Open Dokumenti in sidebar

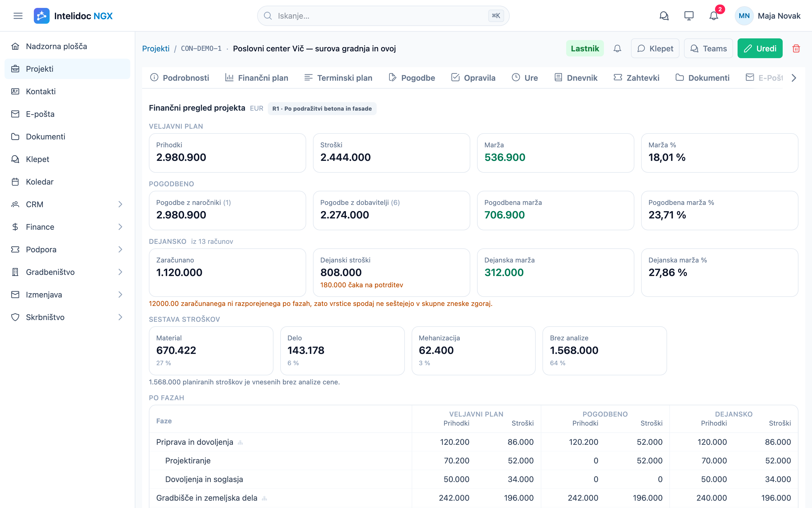point(67,136)
